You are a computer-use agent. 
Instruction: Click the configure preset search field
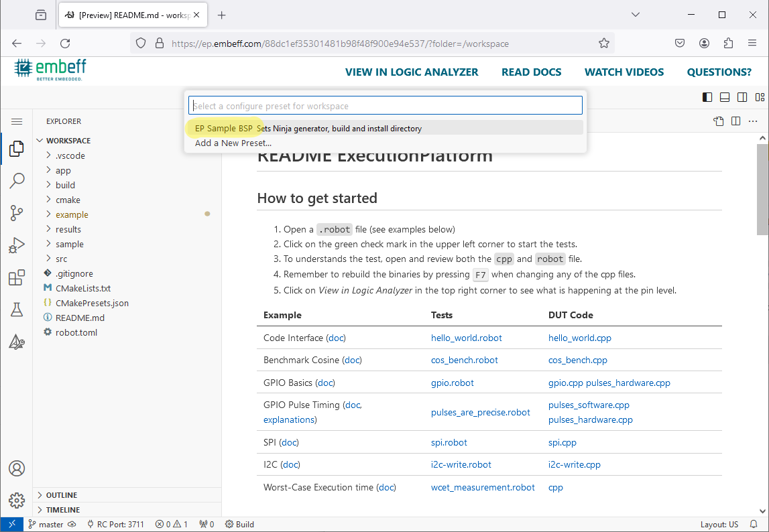click(386, 106)
